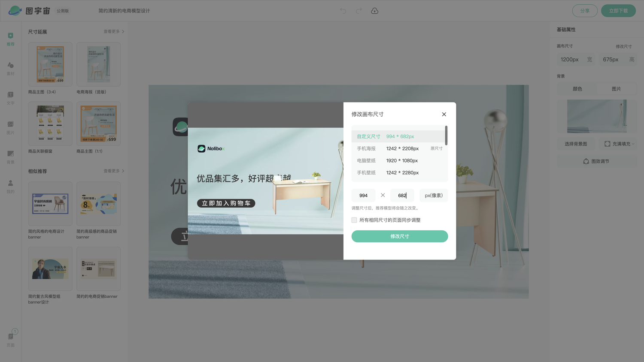Select the 商品主图 (1:1) thumbnail
This screenshot has width=644, height=362.
point(98,124)
